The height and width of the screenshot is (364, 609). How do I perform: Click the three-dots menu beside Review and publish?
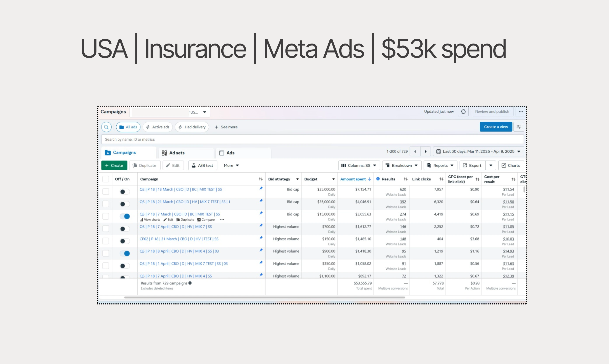(520, 112)
